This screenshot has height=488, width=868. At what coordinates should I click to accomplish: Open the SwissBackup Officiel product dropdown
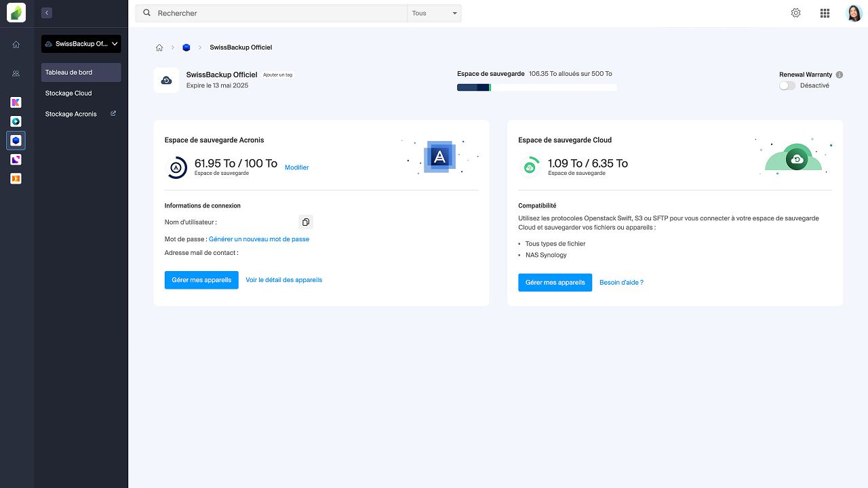[81, 43]
